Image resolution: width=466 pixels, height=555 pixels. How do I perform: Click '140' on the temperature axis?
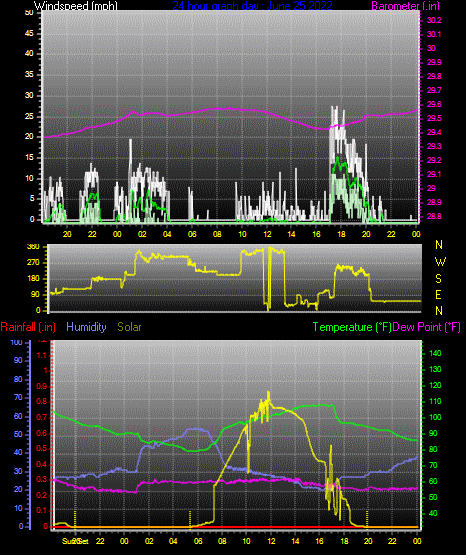pos(435,353)
